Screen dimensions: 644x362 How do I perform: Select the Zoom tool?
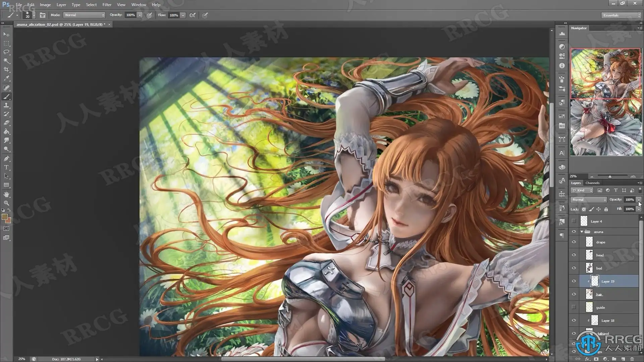click(x=6, y=203)
